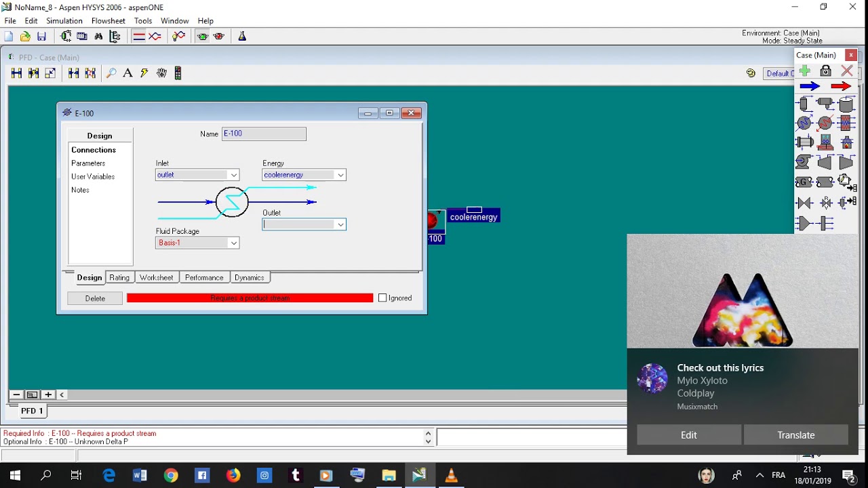Open the Tools menu

(143, 21)
